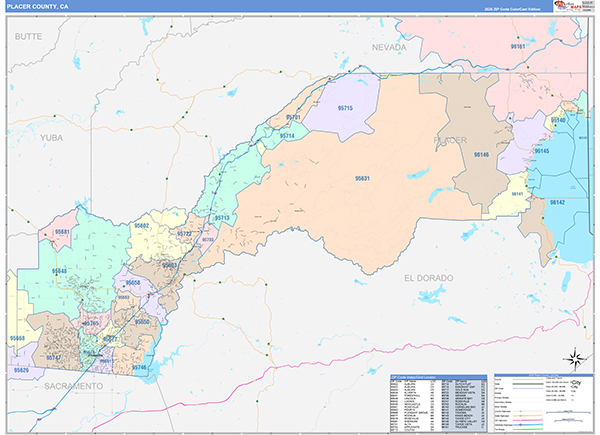600x435 pixels.
Task: Click the Placer County, CA title
Action: point(38,6)
